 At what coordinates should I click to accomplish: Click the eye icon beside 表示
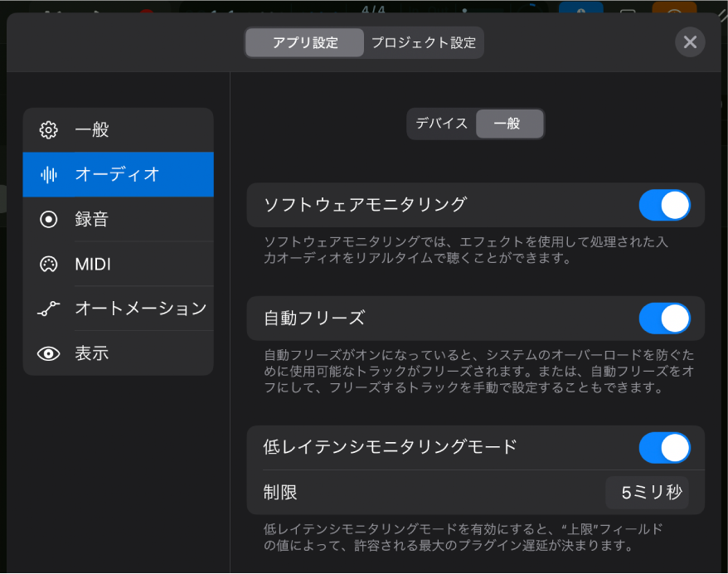[48, 353]
